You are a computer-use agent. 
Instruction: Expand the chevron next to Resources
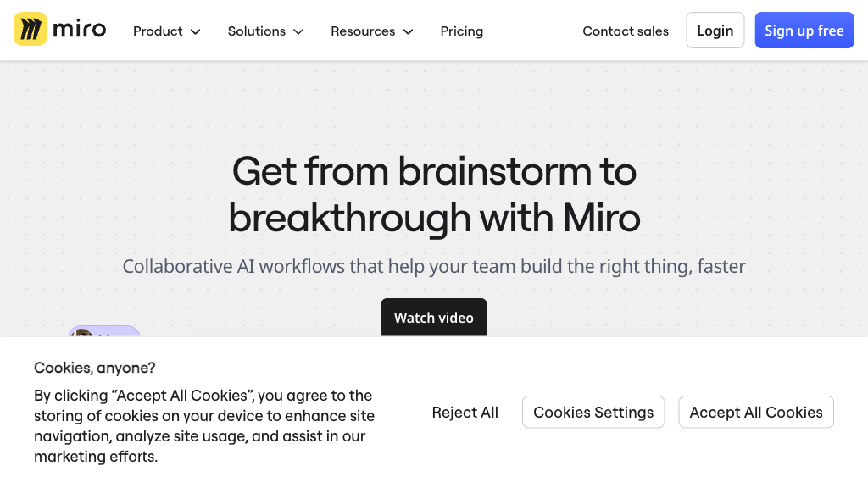click(x=409, y=31)
